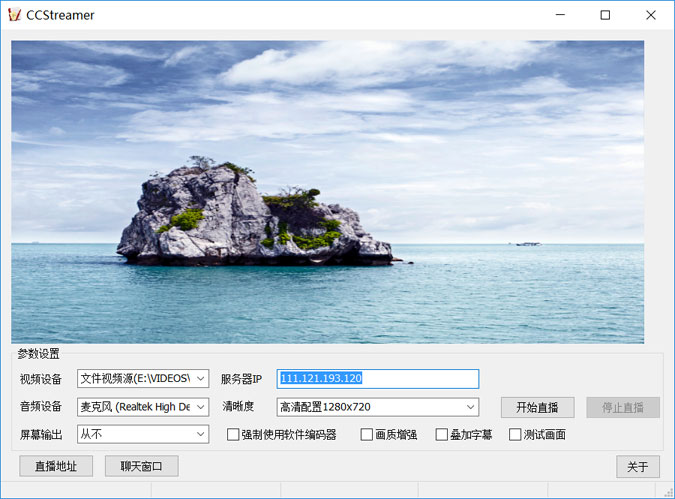This screenshot has width=675, height=499.
Task: Close the CCStreamer window
Action: [651, 15]
